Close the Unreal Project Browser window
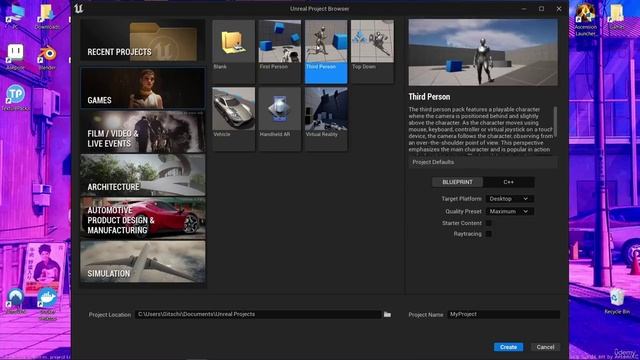The image size is (640, 360). click(559, 9)
